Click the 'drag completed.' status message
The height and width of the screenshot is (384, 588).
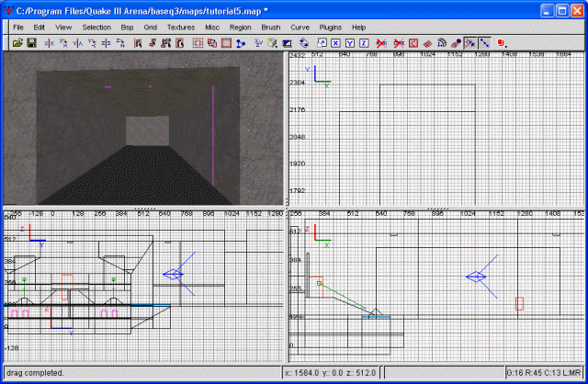coord(35,373)
